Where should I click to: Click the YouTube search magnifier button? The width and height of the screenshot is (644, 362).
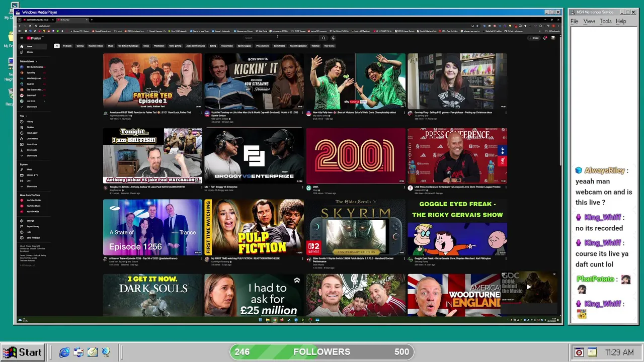click(324, 38)
